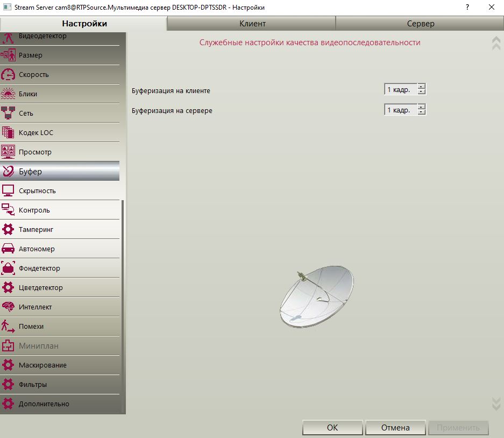
Task: Select the Скорость speedometer icon
Action: click(8, 75)
